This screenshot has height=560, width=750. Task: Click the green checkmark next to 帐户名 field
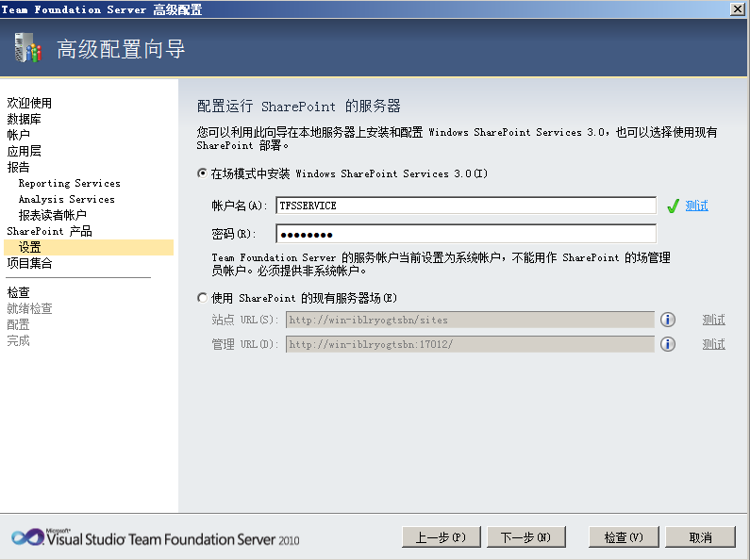(673, 206)
